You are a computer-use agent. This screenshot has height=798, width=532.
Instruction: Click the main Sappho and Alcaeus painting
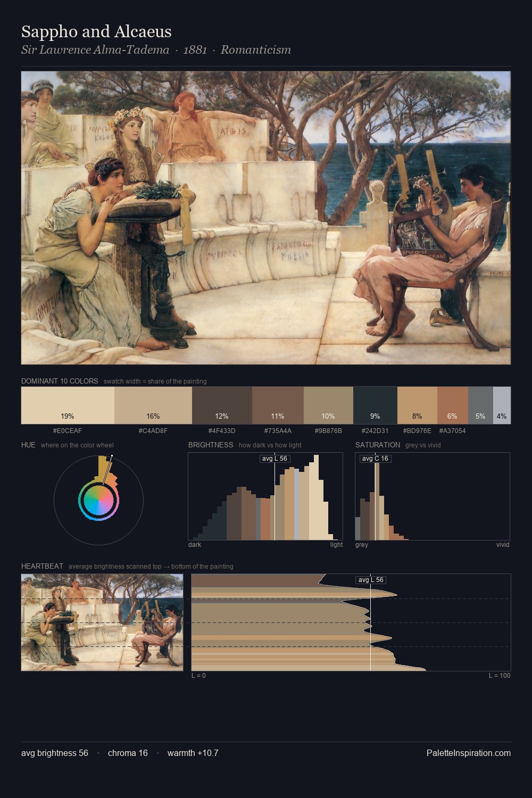point(266,218)
